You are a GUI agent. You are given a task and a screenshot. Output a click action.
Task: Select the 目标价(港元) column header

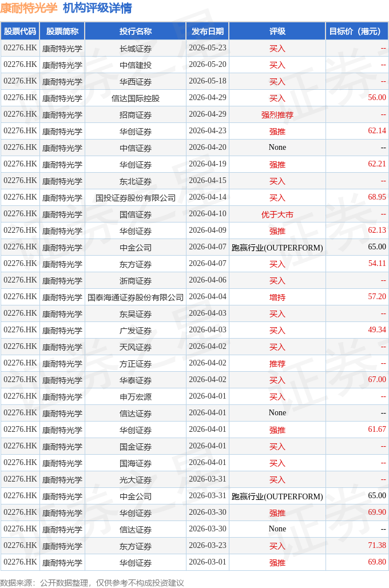click(357, 31)
